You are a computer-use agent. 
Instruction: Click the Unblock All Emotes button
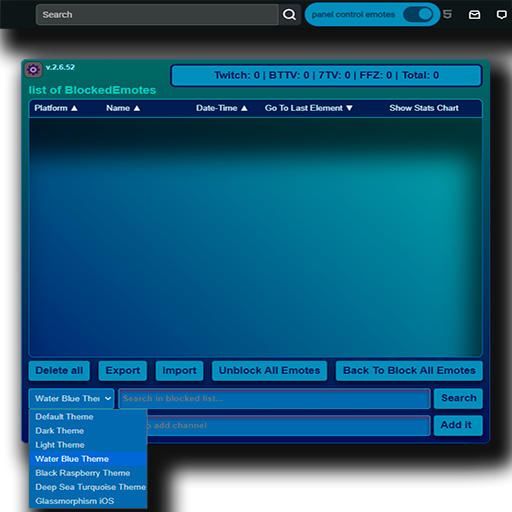point(269,371)
